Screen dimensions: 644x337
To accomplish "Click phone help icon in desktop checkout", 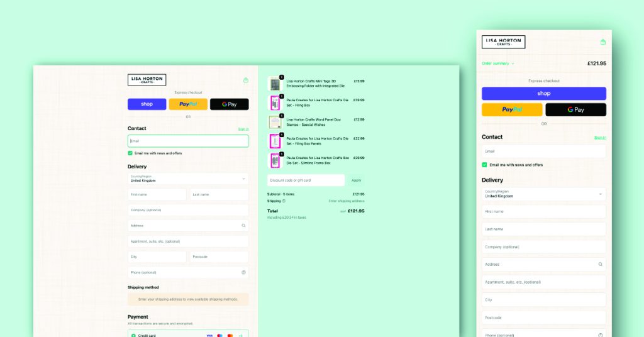I will [x=243, y=272].
